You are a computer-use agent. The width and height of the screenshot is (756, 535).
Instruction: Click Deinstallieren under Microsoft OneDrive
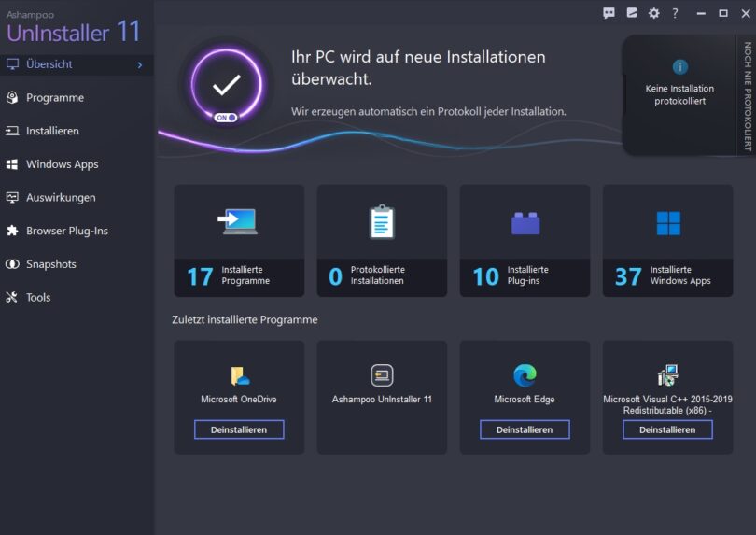click(239, 429)
